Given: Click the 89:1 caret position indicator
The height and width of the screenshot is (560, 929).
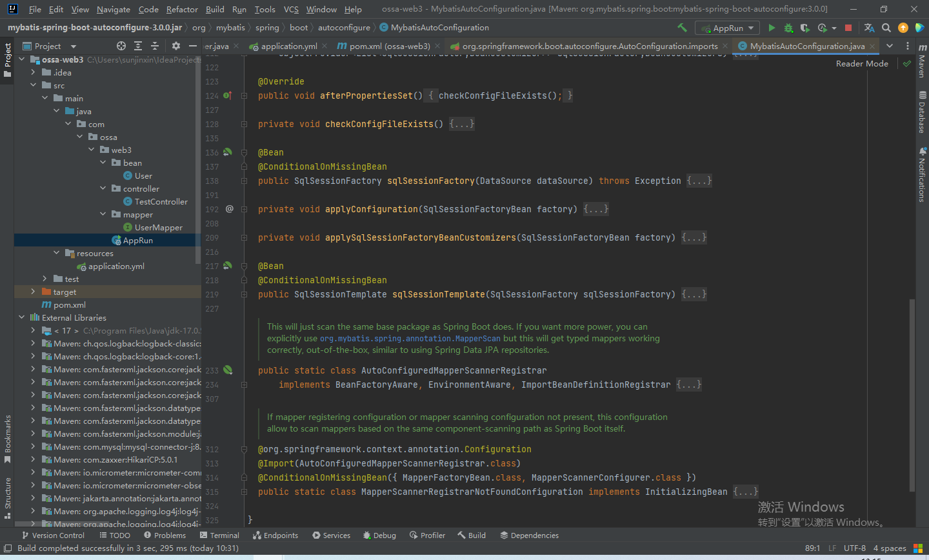Looking at the screenshot, I should coord(813,548).
